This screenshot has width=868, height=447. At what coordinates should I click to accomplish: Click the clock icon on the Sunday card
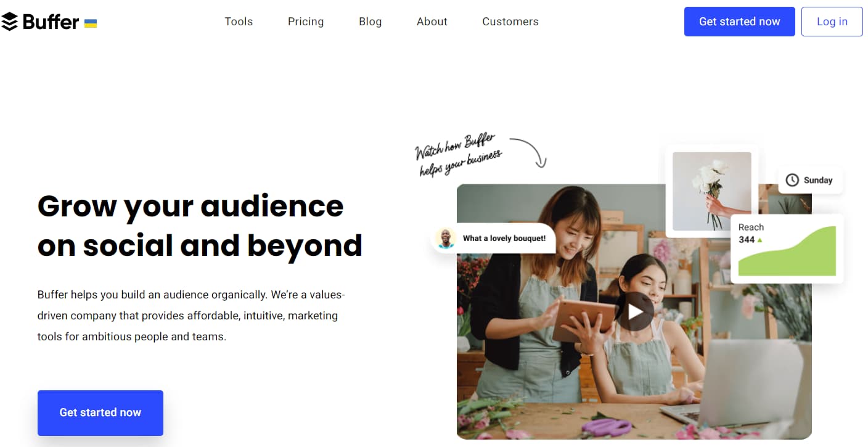pyautogui.click(x=792, y=180)
